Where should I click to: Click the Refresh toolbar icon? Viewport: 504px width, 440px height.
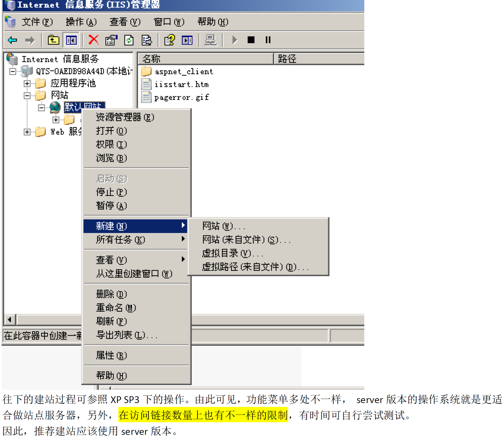128,40
